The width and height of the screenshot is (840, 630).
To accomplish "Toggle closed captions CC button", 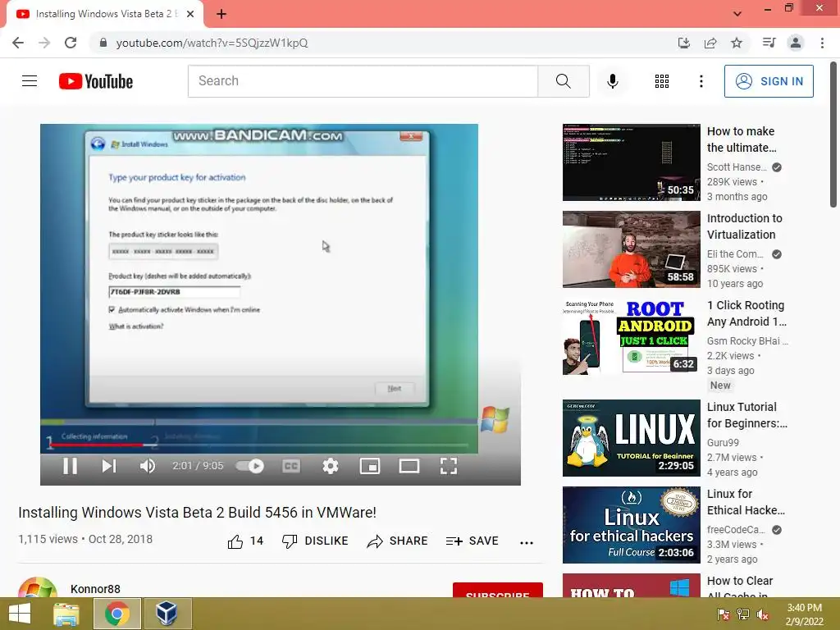I will pos(291,466).
